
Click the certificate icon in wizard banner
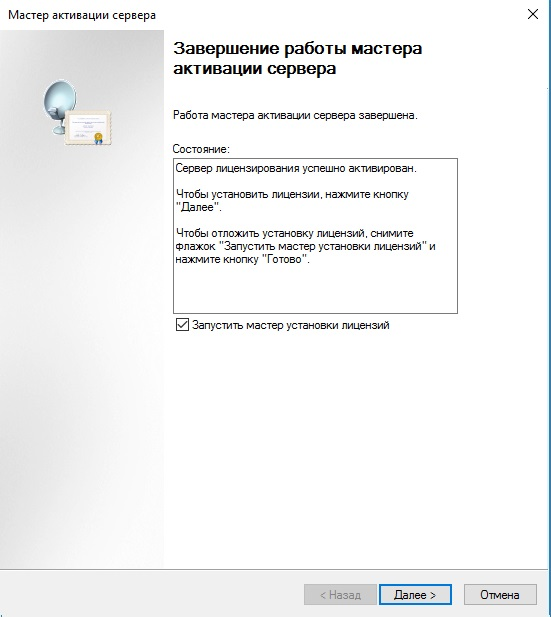tap(88, 127)
